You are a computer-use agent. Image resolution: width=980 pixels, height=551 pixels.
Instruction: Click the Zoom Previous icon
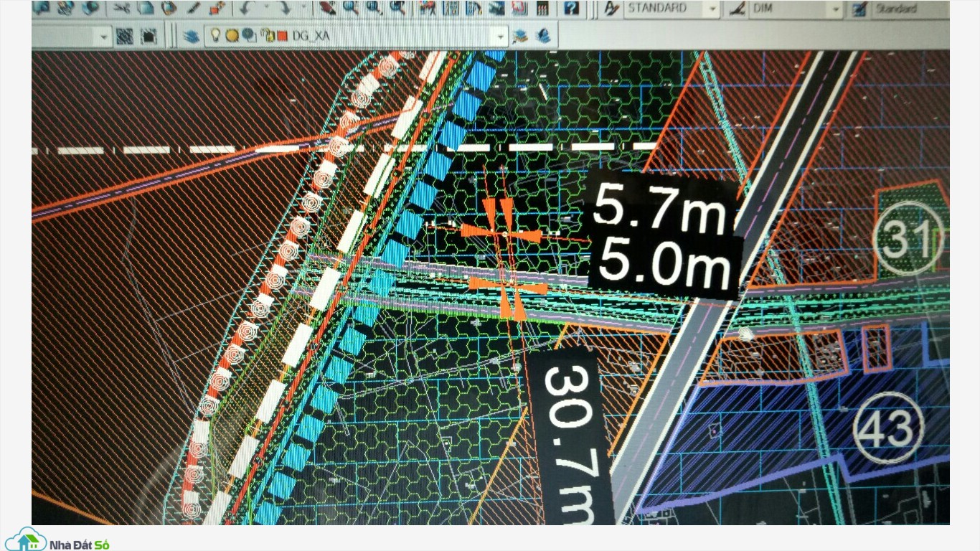pos(397,8)
